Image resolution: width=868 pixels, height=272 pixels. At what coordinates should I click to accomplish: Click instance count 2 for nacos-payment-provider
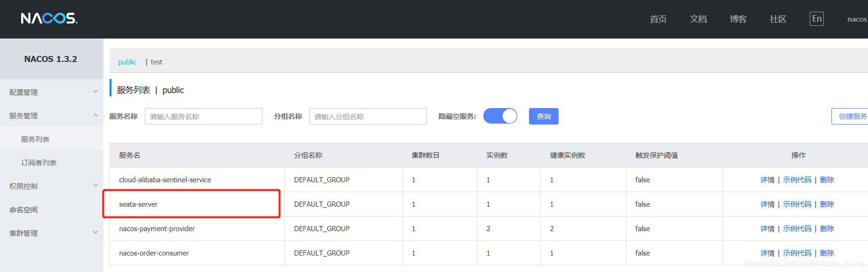(x=488, y=229)
